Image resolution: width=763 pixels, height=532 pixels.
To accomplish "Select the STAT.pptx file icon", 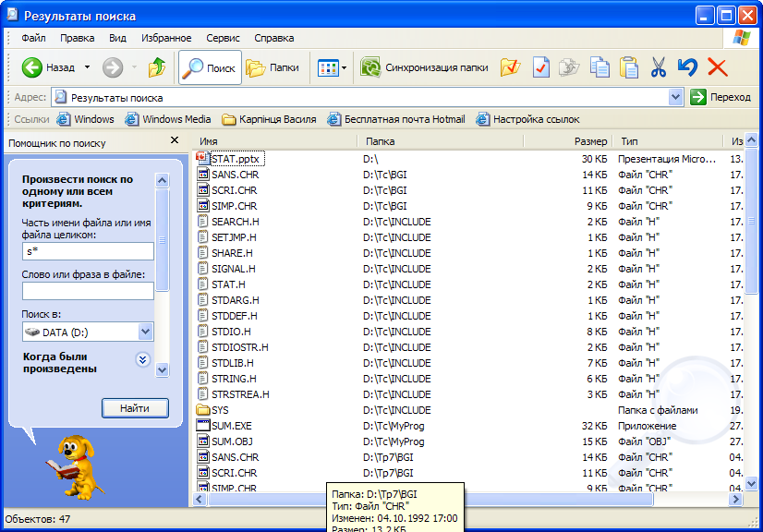I will tap(203, 158).
